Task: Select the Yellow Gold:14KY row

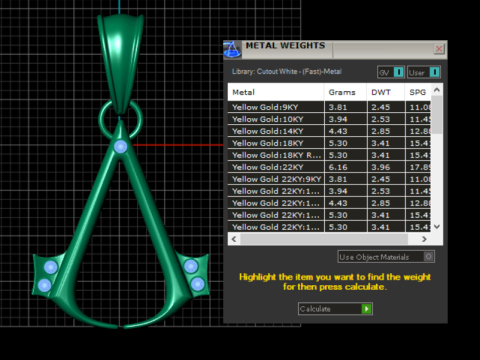Action: click(x=329, y=131)
